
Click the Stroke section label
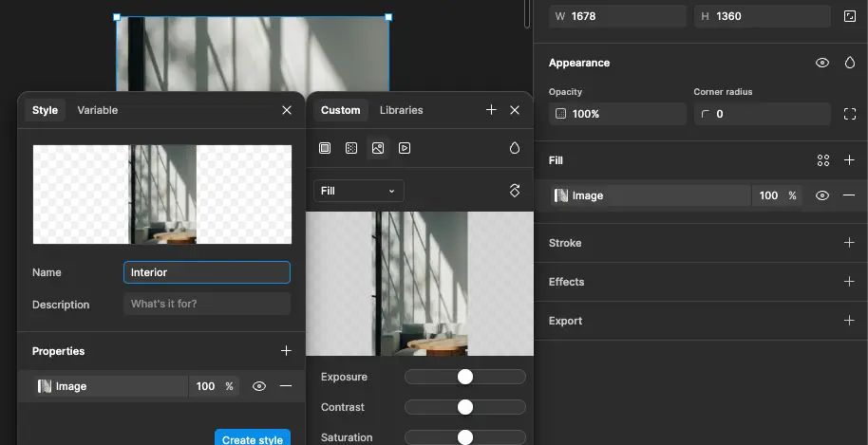(x=565, y=243)
